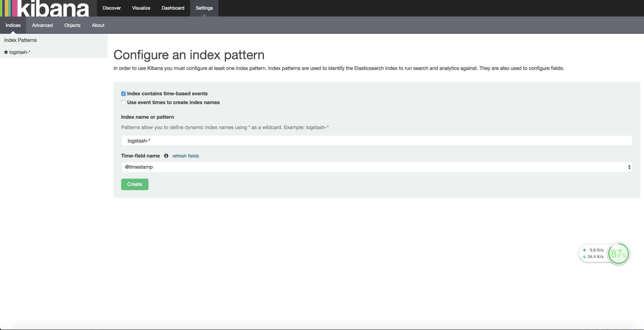Go to the Visualize tab

tap(141, 8)
